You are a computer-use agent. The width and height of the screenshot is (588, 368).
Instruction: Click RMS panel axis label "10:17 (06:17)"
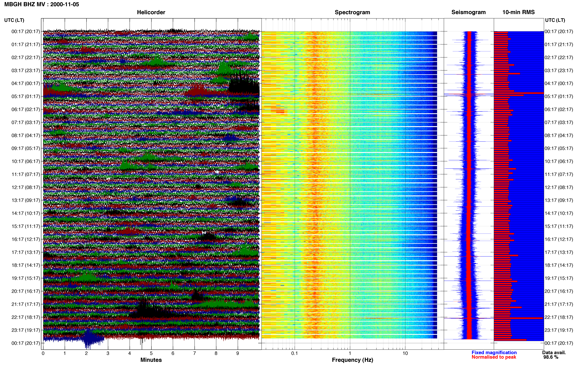(x=559, y=161)
